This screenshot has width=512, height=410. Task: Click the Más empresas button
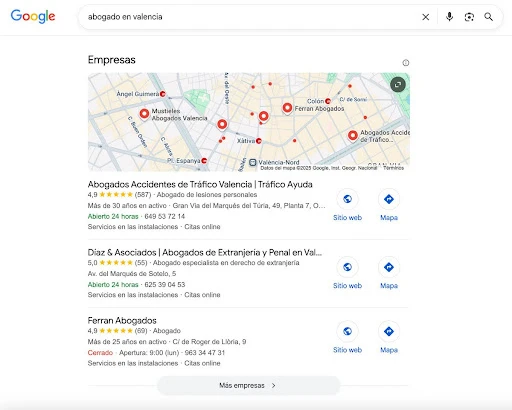[x=248, y=385]
